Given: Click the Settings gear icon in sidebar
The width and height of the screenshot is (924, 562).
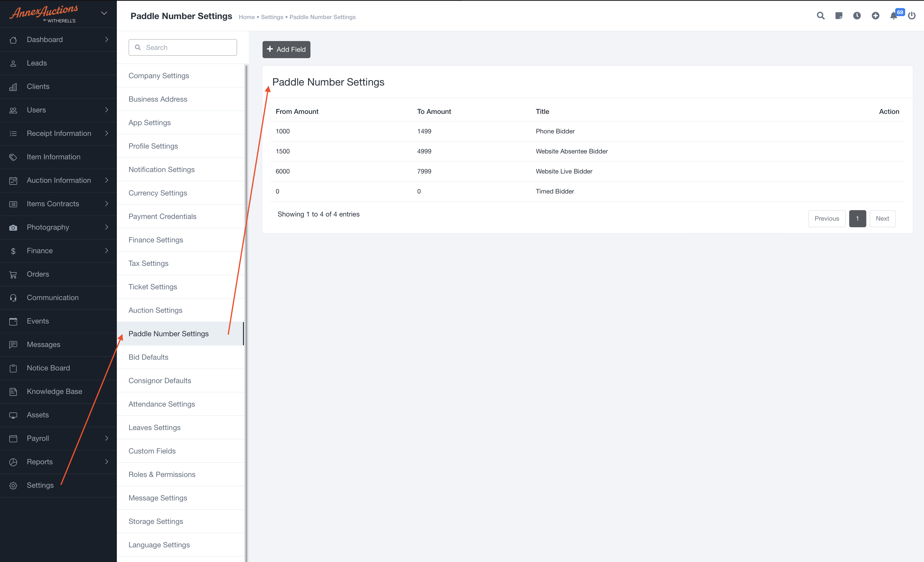Looking at the screenshot, I should coord(13,486).
